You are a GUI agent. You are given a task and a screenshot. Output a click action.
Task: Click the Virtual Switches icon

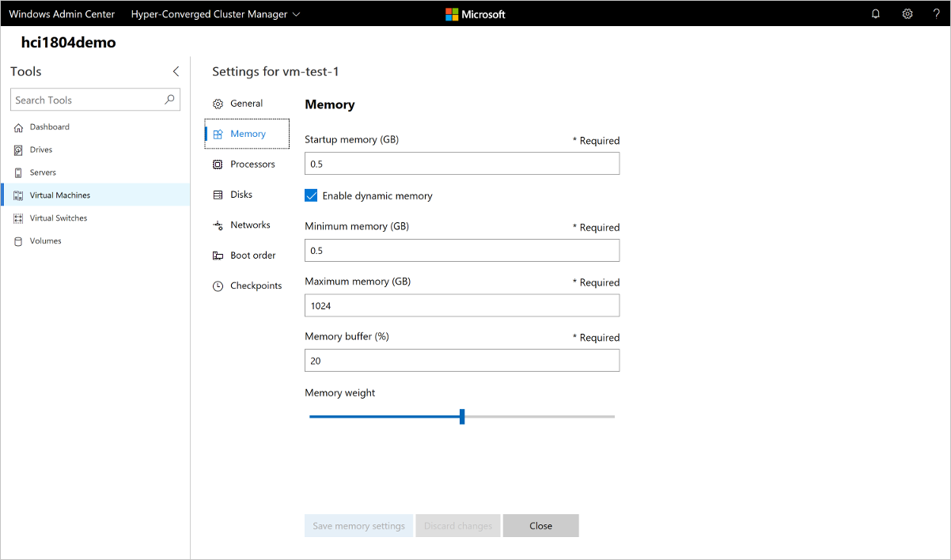coord(18,218)
